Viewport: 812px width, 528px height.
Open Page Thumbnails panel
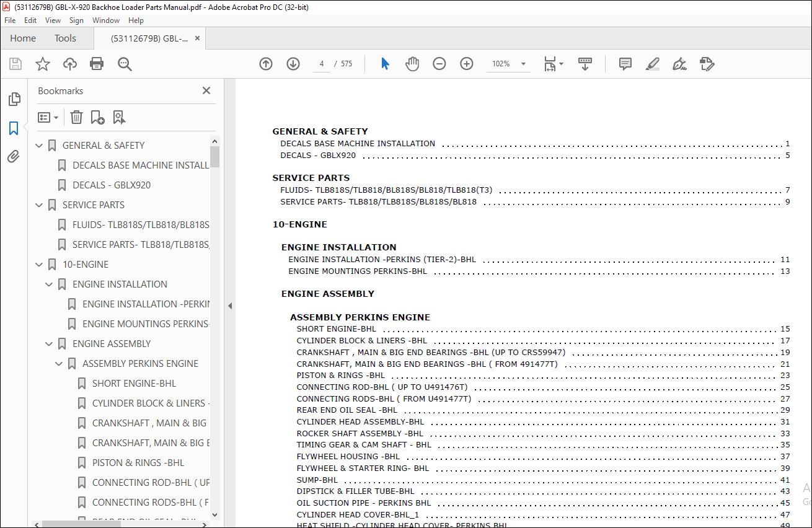(13, 99)
